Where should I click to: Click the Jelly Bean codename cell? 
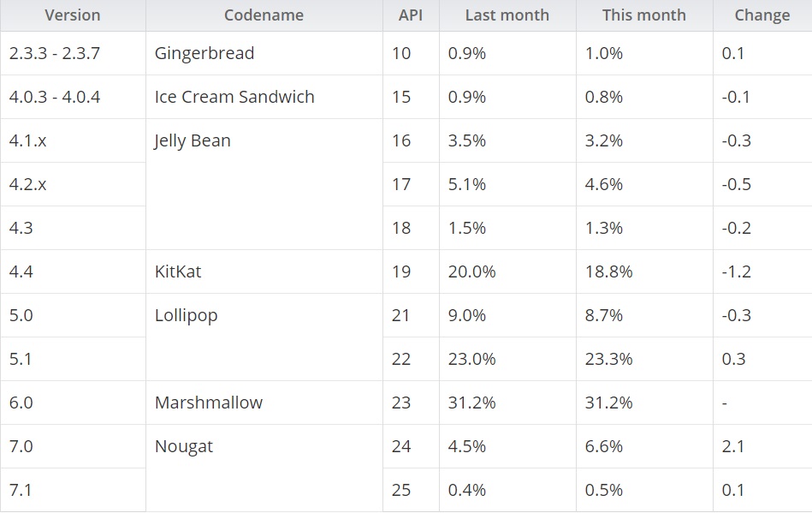coord(264,184)
